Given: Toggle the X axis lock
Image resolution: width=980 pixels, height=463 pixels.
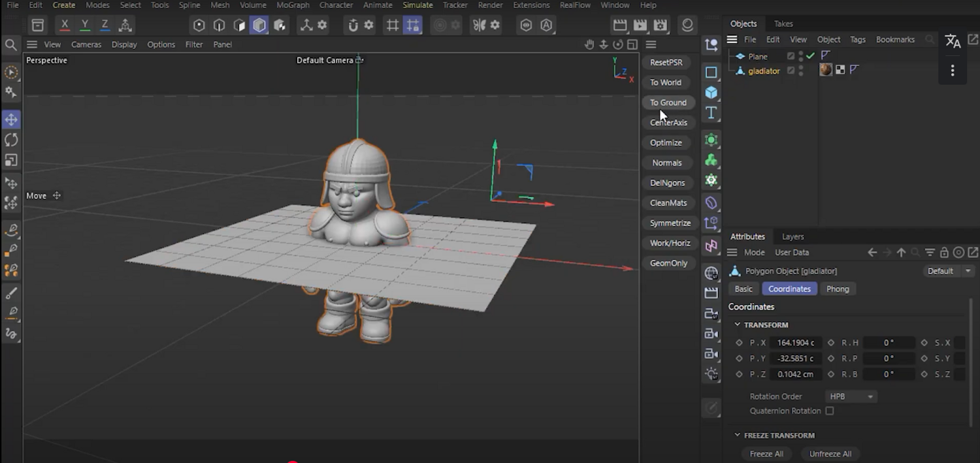Looking at the screenshot, I should click(x=64, y=25).
